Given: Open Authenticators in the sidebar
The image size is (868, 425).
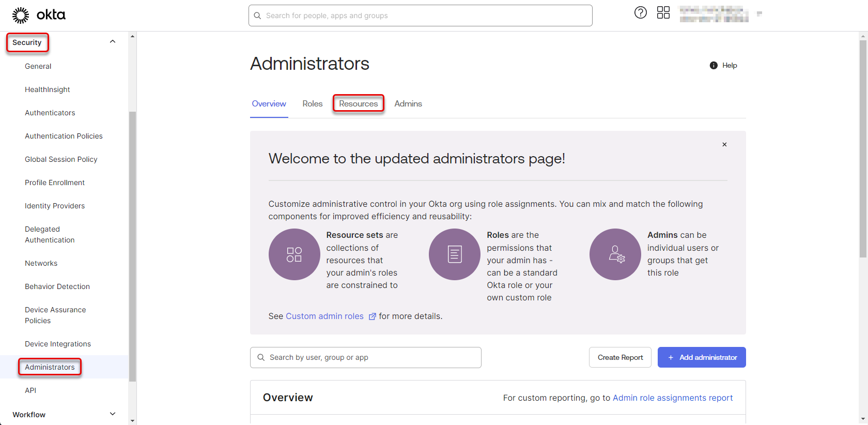Looking at the screenshot, I should (50, 113).
